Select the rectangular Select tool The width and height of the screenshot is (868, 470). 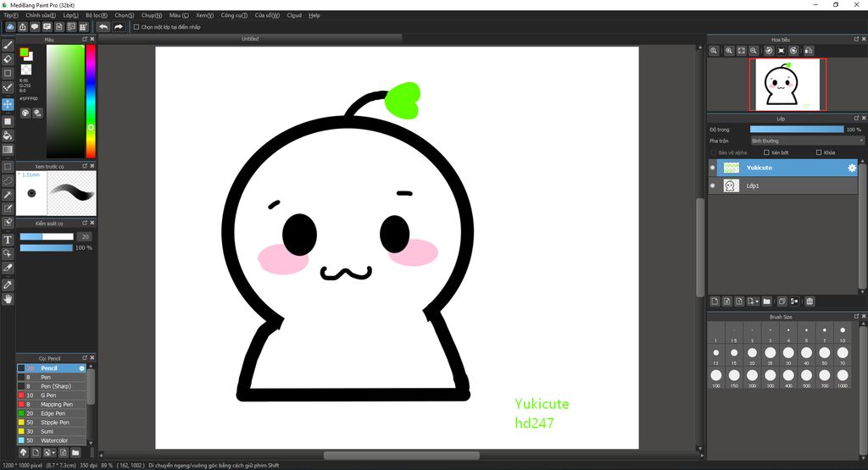click(x=8, y=167)
